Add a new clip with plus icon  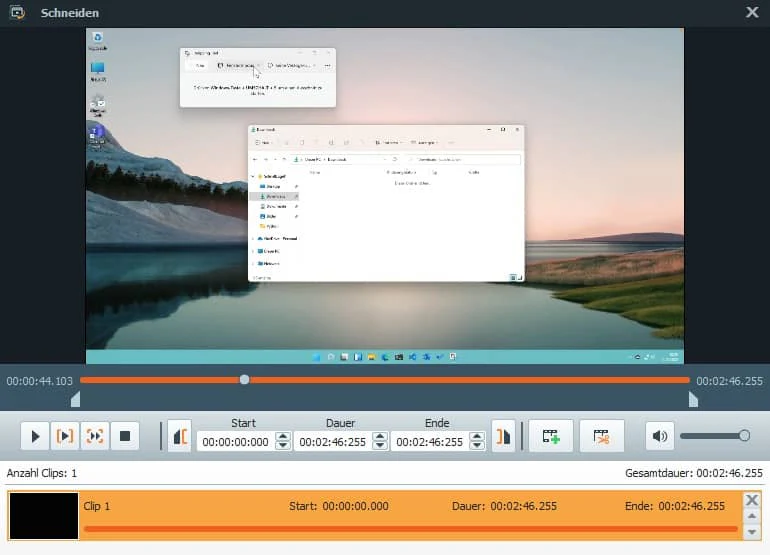pos(551,436)
